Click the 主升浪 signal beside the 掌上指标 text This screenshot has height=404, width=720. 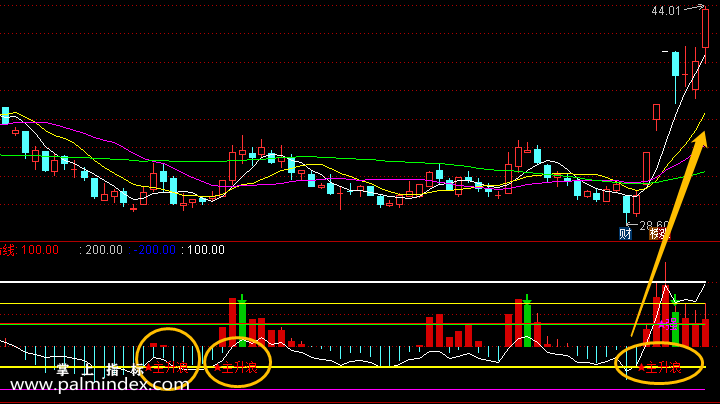coord(166,368)
